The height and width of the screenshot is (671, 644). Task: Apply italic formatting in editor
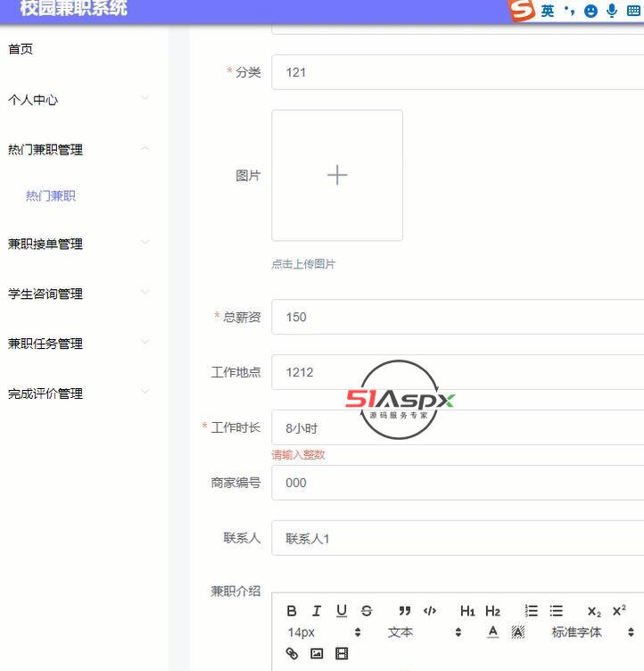point(316,611)
